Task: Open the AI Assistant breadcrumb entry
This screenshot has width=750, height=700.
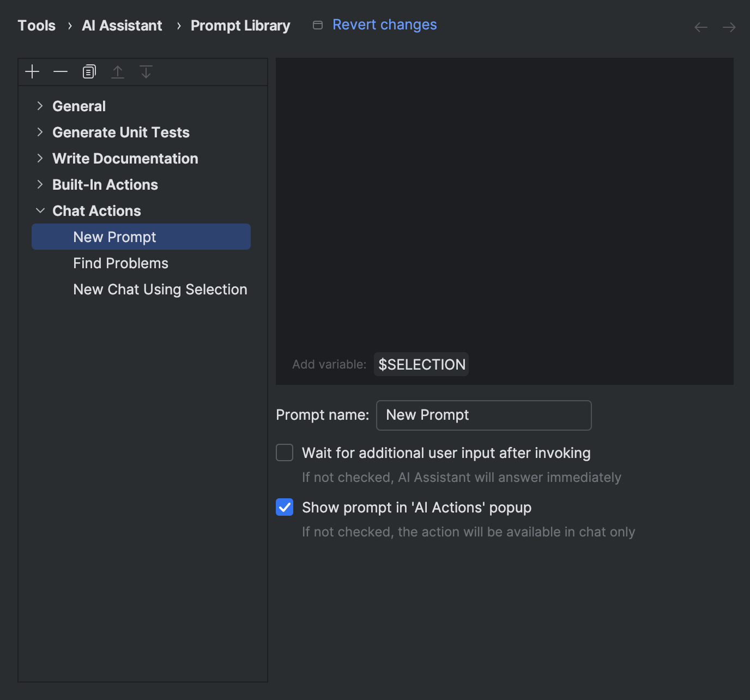Action: click(122, 25)
